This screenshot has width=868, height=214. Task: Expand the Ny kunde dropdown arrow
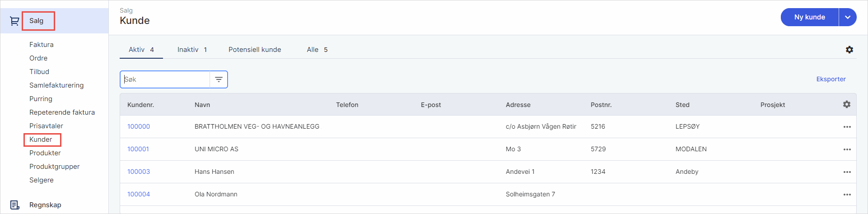[x=848, y=17]
